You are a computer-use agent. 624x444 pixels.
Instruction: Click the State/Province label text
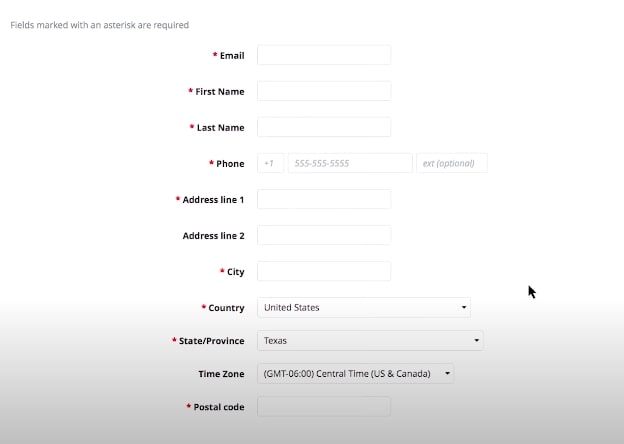tap(212, 341)
